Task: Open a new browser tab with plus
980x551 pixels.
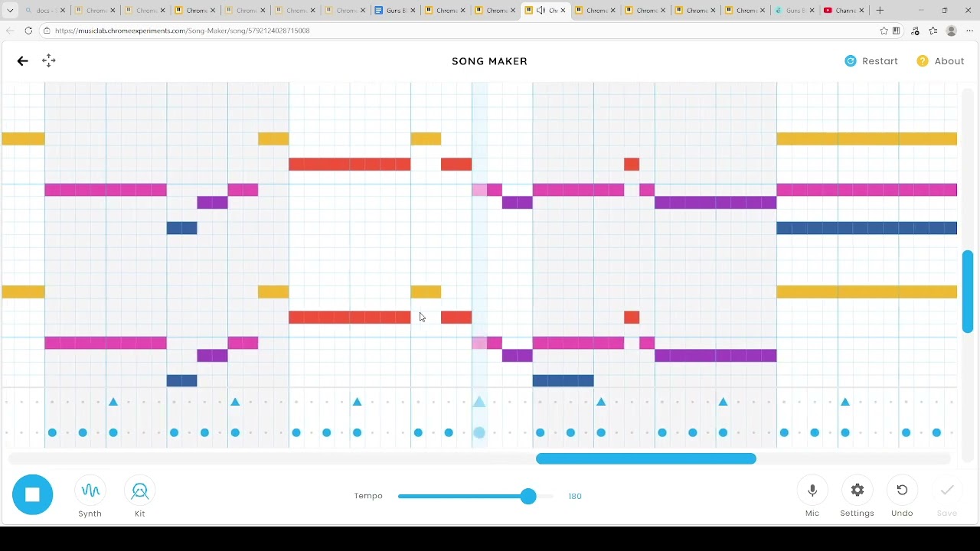Action: pos(880,11)
